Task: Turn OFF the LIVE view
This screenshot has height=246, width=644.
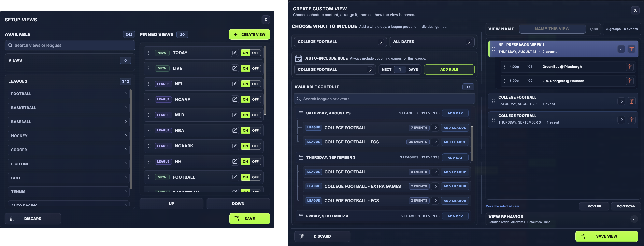Action: [x=255, y=68]
